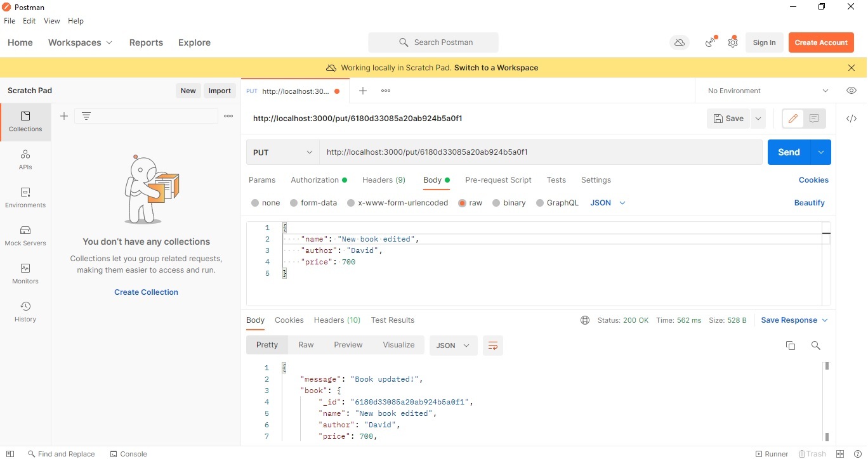Open the Workspaces menu
This screenshot has width=868, height=459.
[x=80, y=42]
